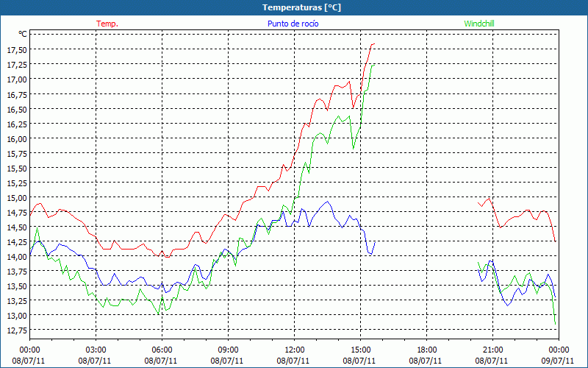Image resolution: width=588 pixels, height=368 pixels.
Task: Click the 16,50 y-axis value
Action: coord(17,109)
